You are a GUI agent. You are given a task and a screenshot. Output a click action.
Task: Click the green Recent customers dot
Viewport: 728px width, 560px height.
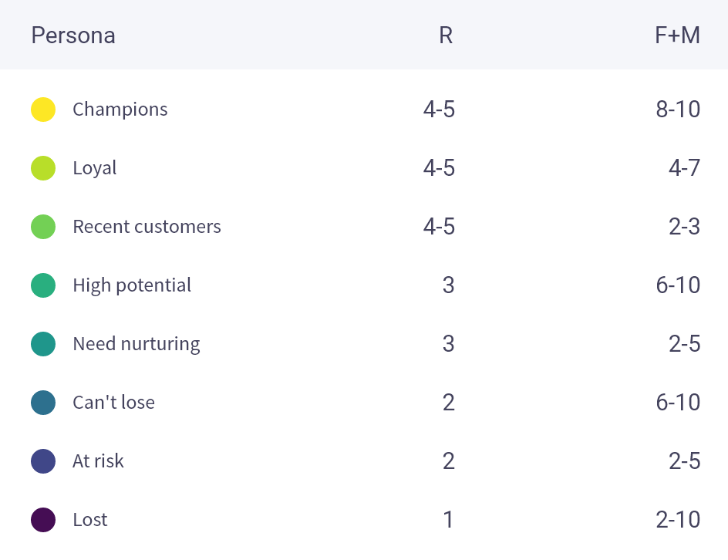pyautogui.click(x=43, y=227)
